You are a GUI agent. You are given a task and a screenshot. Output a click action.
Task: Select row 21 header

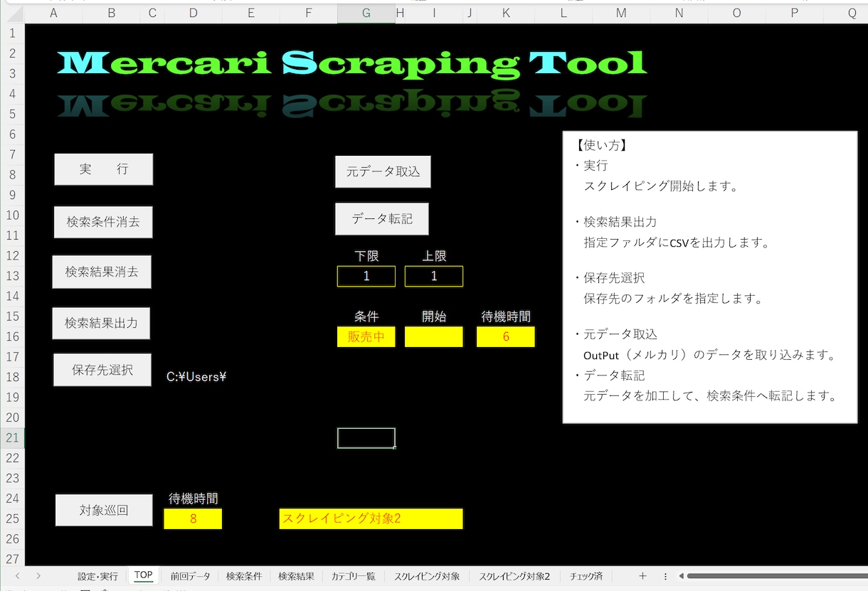tap(12, 438)
